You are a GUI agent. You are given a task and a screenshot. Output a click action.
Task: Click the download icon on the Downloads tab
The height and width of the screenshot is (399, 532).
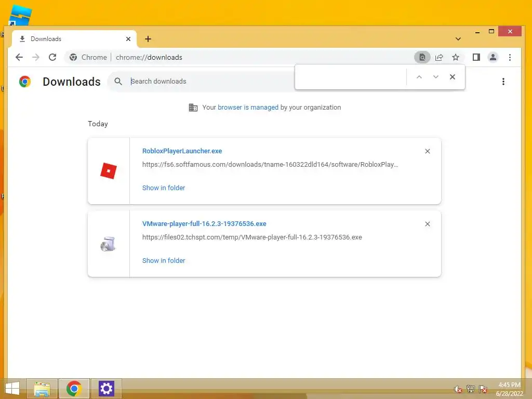coord(22,39)
